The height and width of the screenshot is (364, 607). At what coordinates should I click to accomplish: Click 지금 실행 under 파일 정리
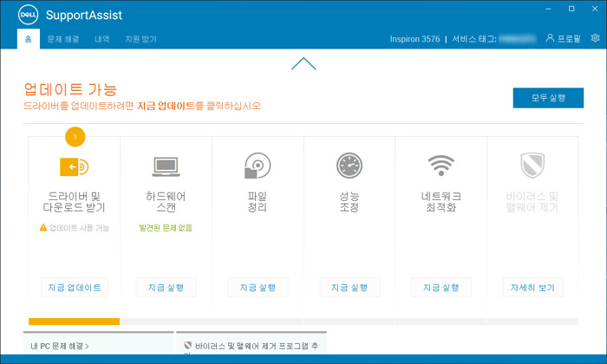[x=258, y=288]
